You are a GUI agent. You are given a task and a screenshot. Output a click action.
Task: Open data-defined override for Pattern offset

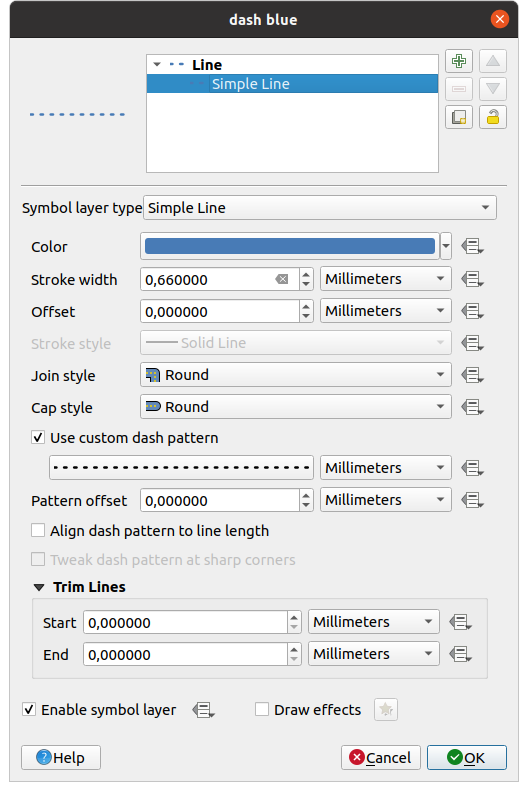(x=473, y=500)
